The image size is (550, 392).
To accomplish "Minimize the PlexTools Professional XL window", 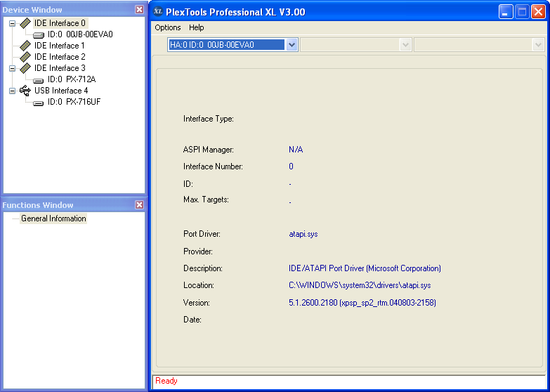I will point(506,12).
